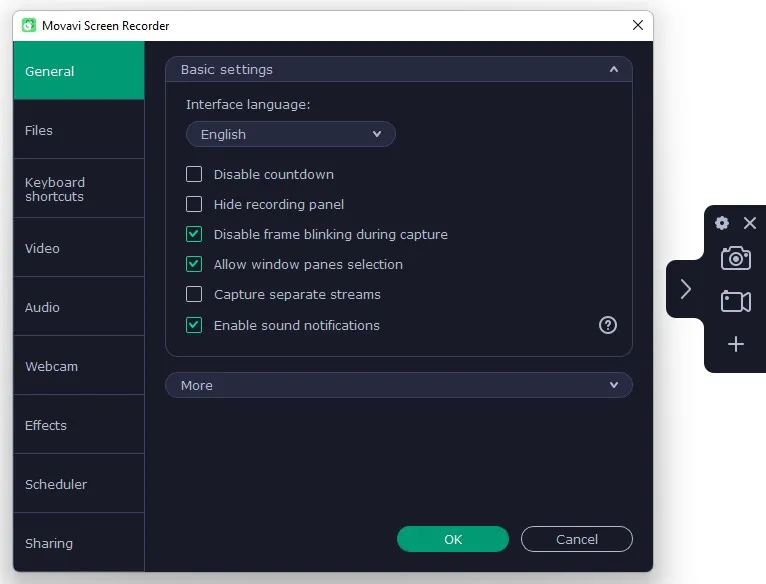766x584 pixels.
Task: Confirm settings with OK button
Action: pos(453,539)
